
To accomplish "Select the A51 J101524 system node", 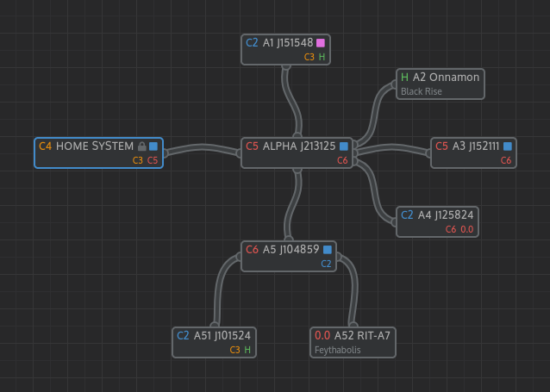I will (215, 343).
